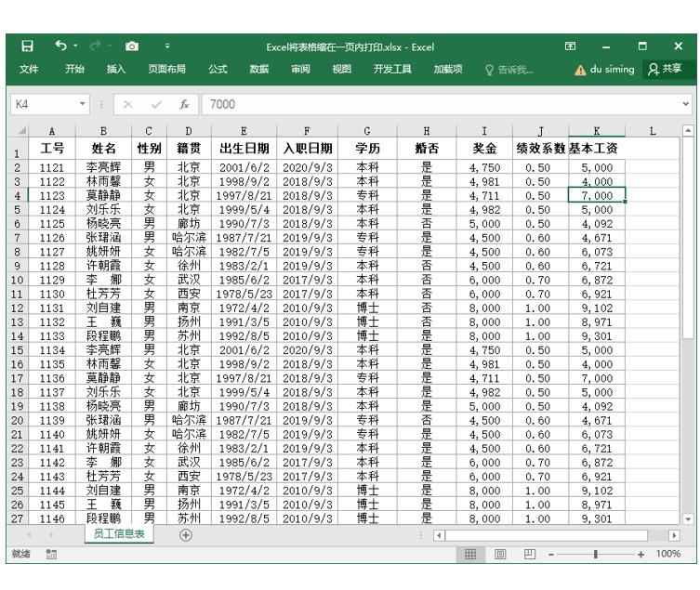Screen dimensions: 700x590
Task: Click the Redo arrow icon
Action: (95, 46)
